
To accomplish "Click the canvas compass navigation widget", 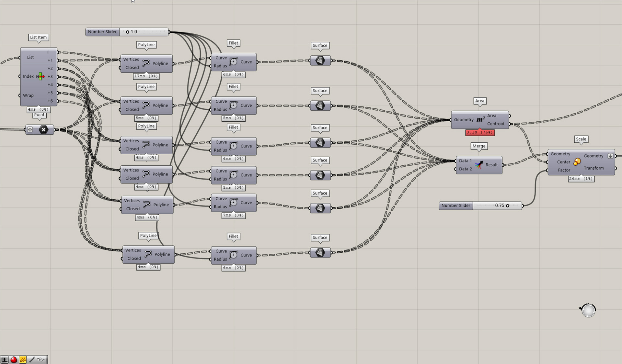I will 588,310.
